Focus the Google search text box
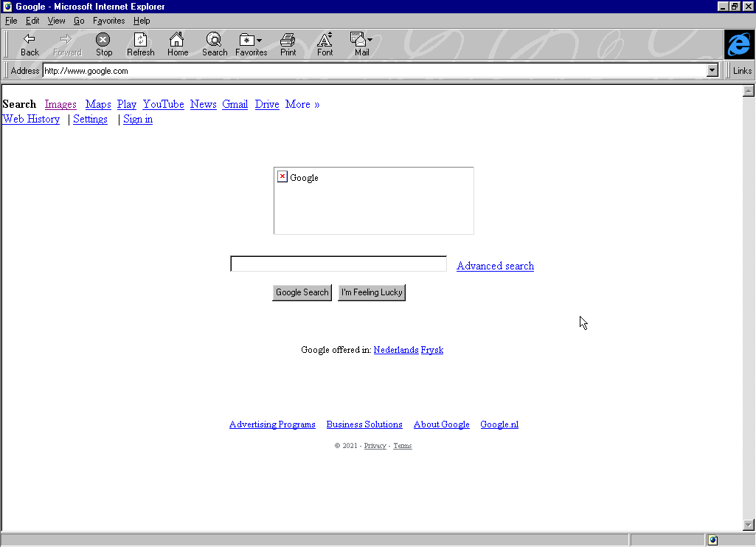This screenshot has height=547, width=756. (339, 264)
